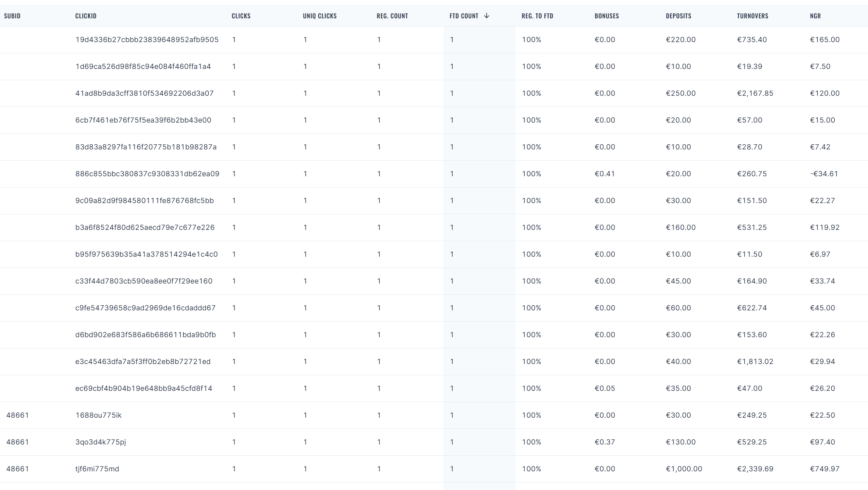Select click ID 19d4336b27cbbb23839648952afb9505
868x490 pixels.
147,40
